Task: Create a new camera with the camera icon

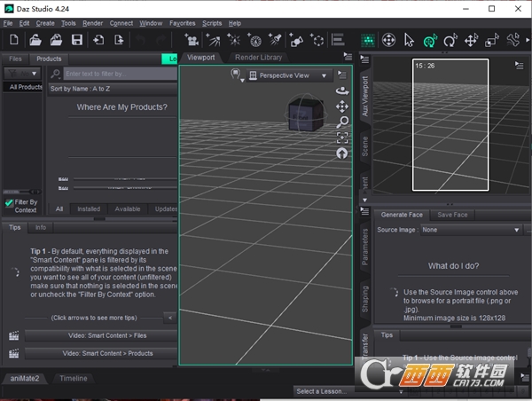Action: pyautogui.click(x=192, y=40)
